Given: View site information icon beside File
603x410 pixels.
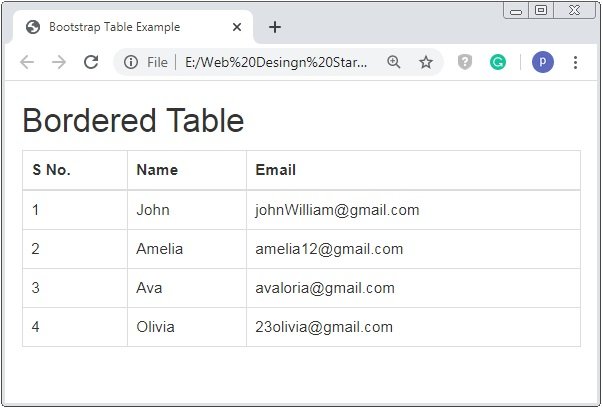Looking at the screenshot, I should [x=131, y=62].
